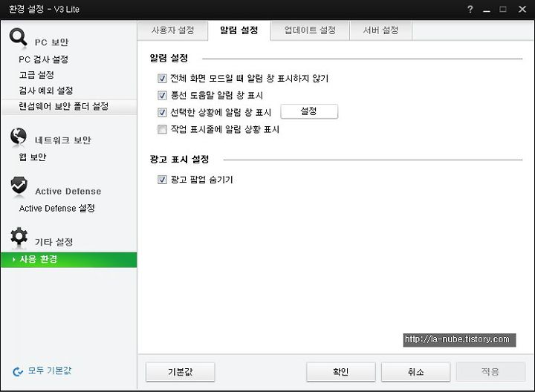Screen dimensions: 535x392
Task: Open 검사 예외 설정 in sidebar
Action: pos(46,91)
